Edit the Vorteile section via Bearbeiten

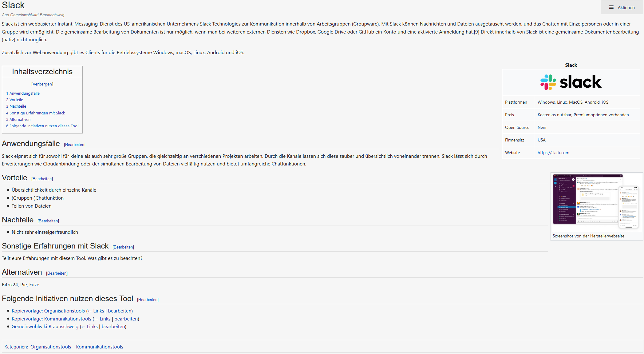click(x=42, y=179)
